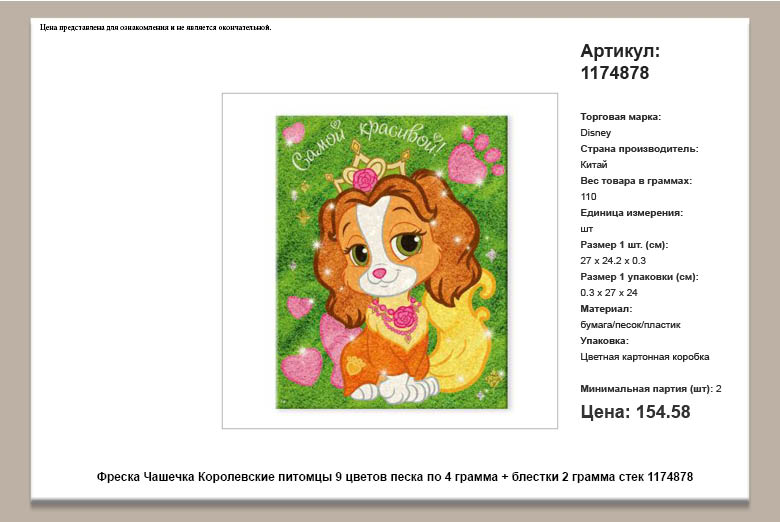Click the Вес товара в граммах: label
Image resolution: width=780 pixels, height=522 pixels.
point(636,181)
